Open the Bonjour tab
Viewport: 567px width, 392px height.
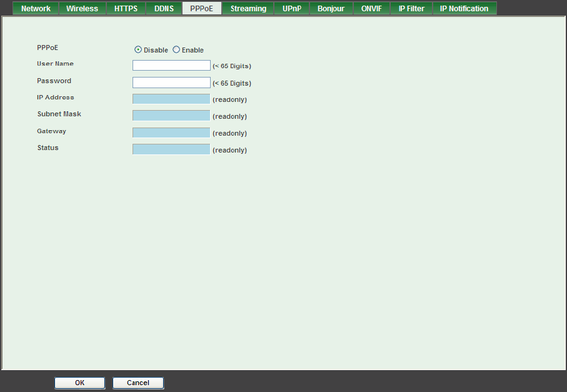click(331, 8)
